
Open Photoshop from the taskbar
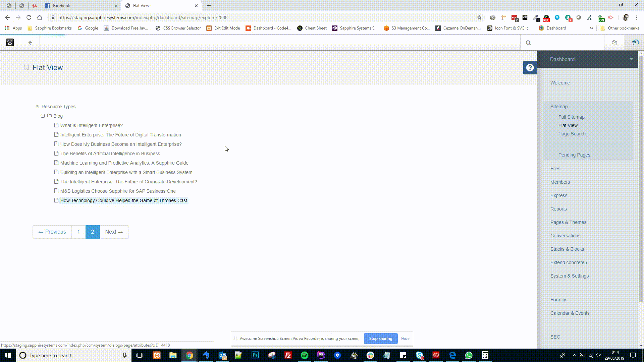(x=255, y=355)
